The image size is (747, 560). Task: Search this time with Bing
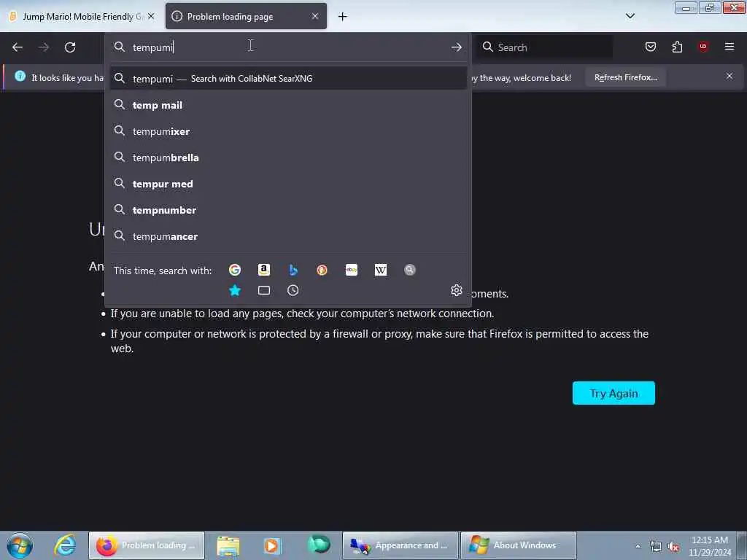pyautogui.click(x=293, y=270)
